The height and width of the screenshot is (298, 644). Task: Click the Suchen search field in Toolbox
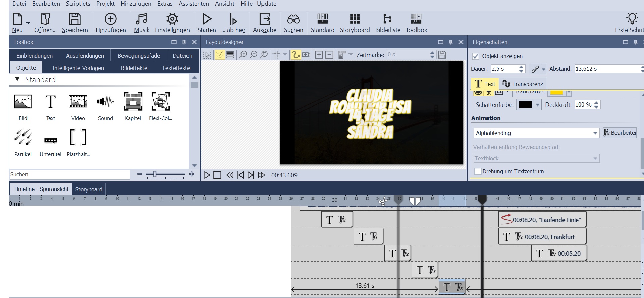(69, 174)
